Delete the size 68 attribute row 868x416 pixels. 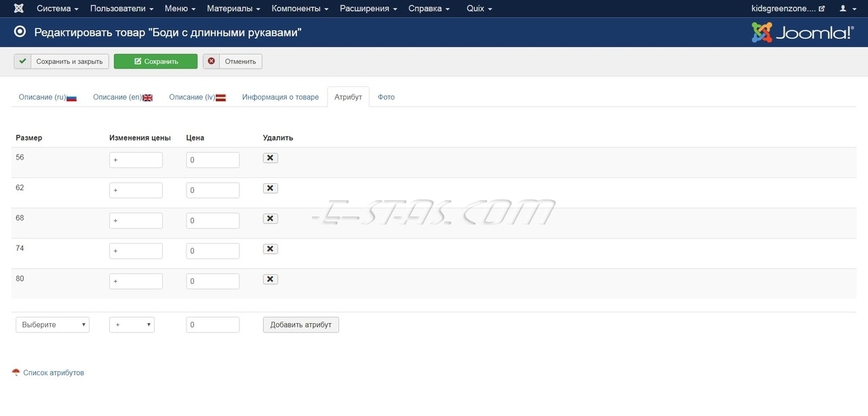pyautogui.click(x=271, y=219)
